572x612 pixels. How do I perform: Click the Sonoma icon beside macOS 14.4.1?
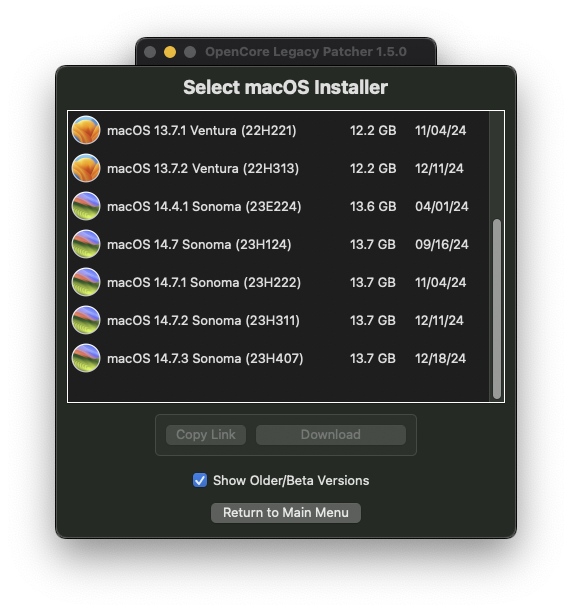pyautogui.click(x=86, y=206)
